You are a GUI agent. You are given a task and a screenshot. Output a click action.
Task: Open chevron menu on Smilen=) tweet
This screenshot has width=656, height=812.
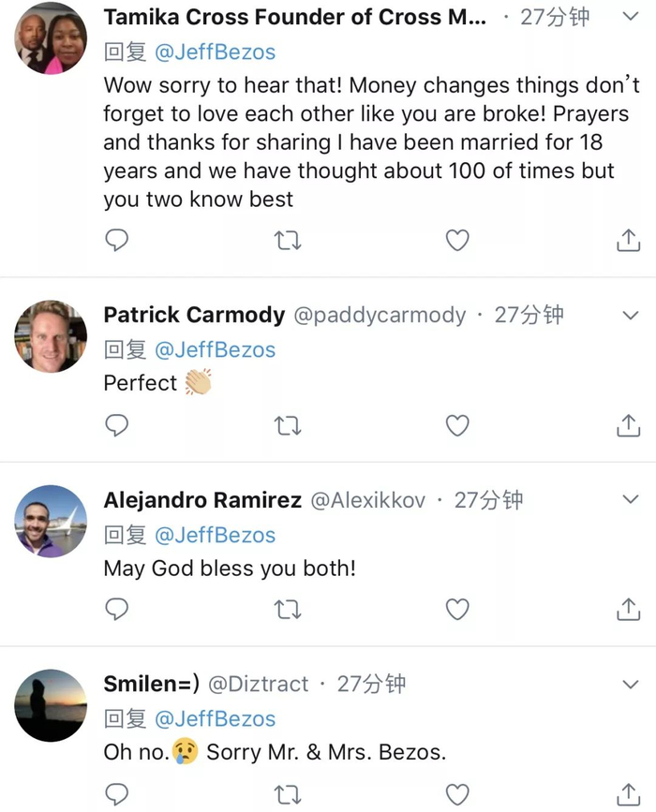(x=630, y=685)
